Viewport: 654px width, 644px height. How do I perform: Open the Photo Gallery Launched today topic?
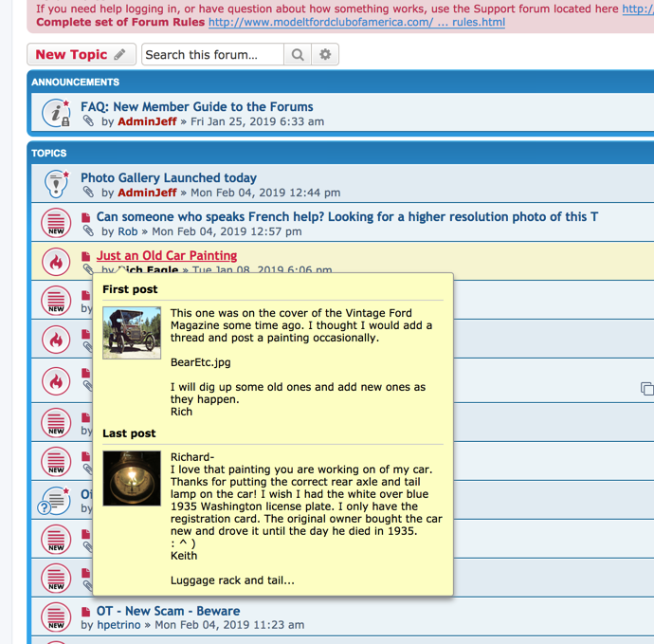pyautogui.click(x=168, y=177)
